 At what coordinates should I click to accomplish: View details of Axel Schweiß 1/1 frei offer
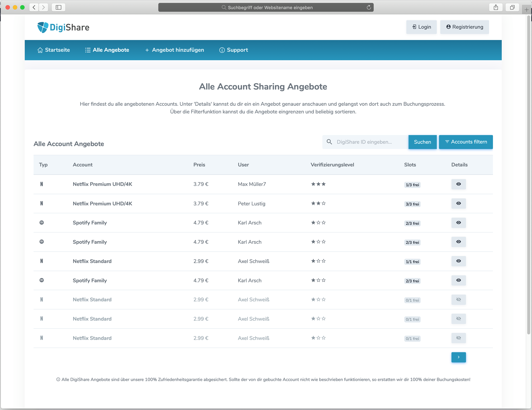tap(458, 261)
